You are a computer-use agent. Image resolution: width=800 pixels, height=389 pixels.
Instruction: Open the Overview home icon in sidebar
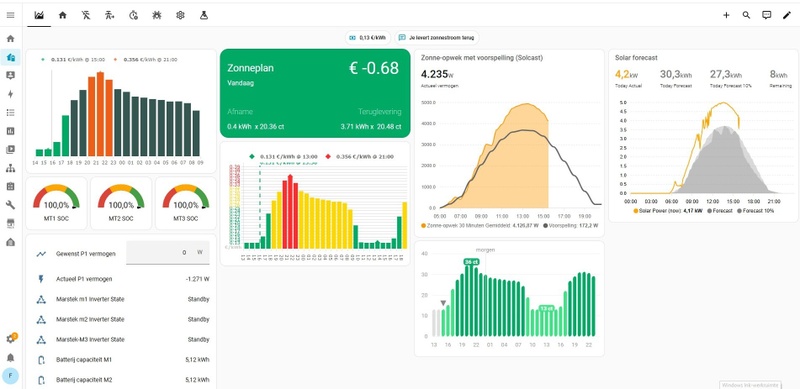tap(10, 39)
